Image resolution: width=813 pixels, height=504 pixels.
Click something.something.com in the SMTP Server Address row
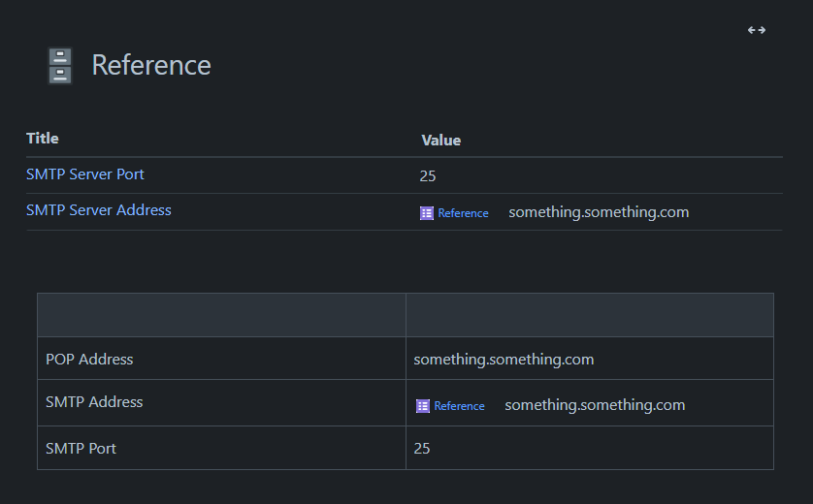(x=599, y=212)
